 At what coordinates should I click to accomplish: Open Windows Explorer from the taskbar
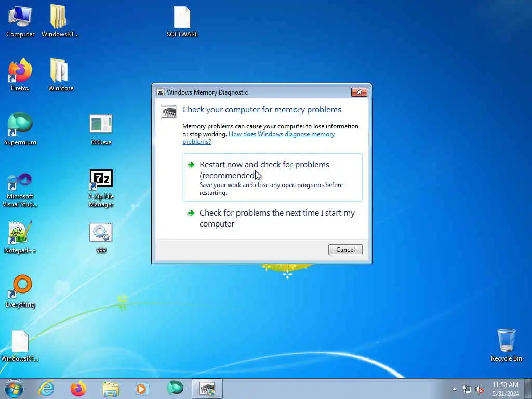111,389
